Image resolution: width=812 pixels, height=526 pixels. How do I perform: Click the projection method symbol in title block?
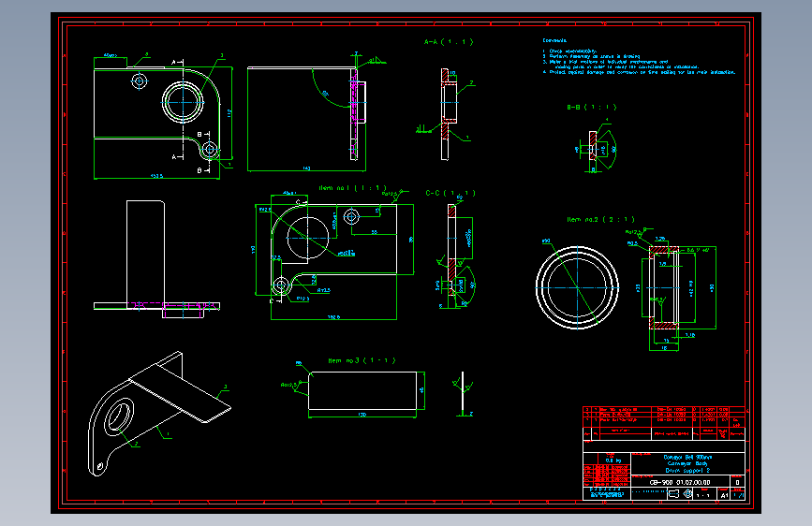coord(680,494)
